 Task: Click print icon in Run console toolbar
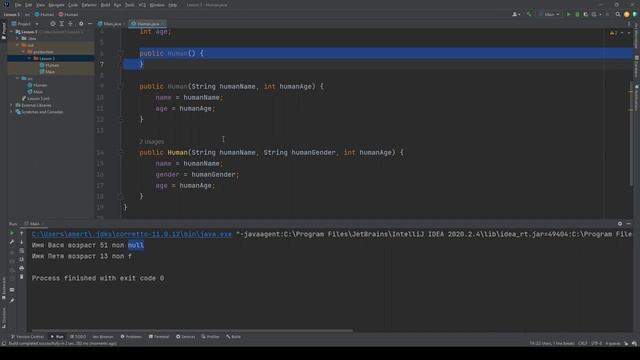point(22,268)
